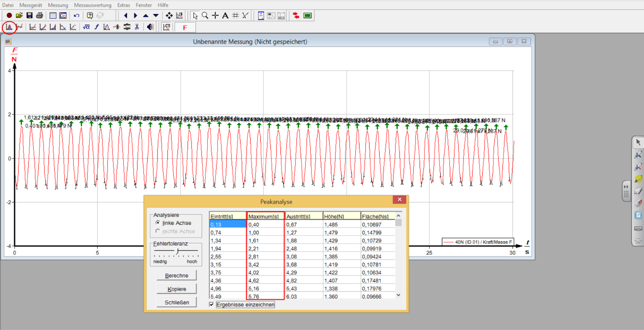This screenshot has height=330, width=644.
Task: Select the 'linke Achse' radio button
Action: 158,223
